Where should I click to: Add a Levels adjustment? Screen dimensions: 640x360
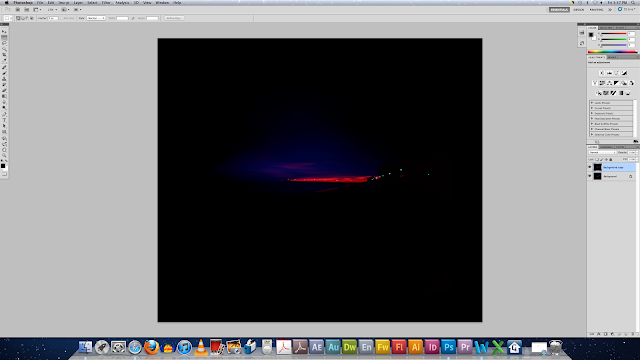pyautogui.click(x=609, y=73)
